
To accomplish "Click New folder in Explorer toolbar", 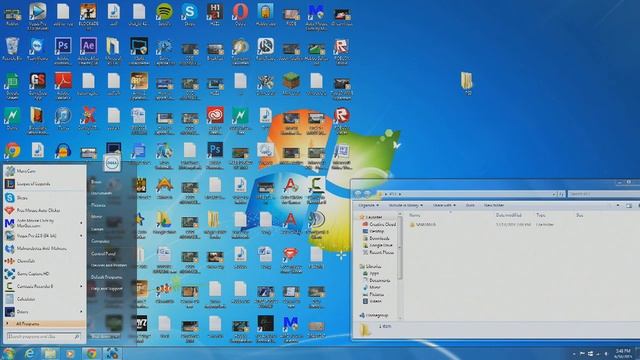I will (x=494, y=205).
